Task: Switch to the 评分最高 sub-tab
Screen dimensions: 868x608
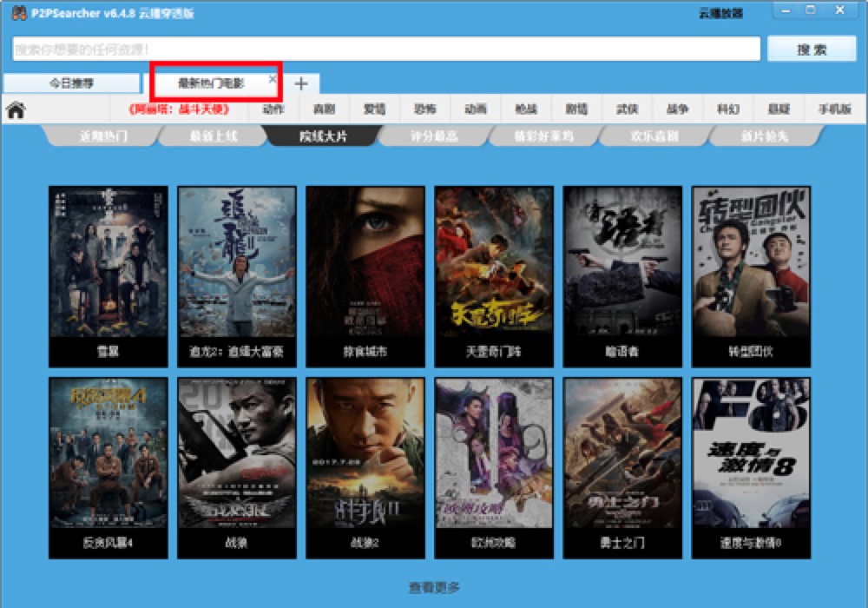Action: (434, 136)
